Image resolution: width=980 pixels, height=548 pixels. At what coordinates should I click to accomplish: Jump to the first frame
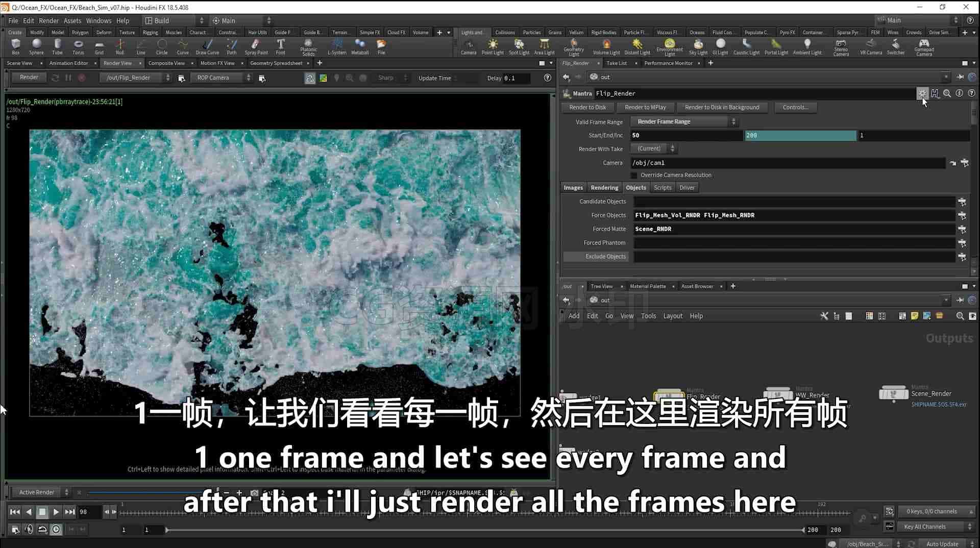click(x=15, y=512)
